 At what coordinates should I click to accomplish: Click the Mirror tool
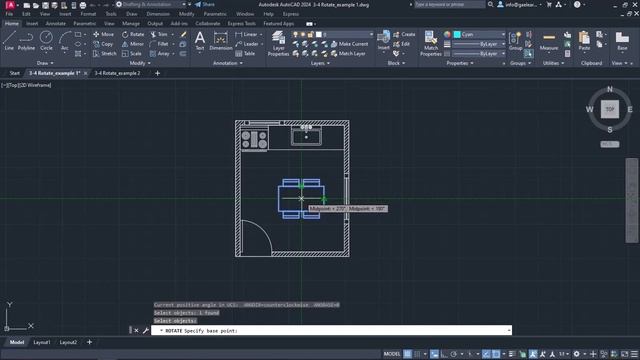click(133, 44)
